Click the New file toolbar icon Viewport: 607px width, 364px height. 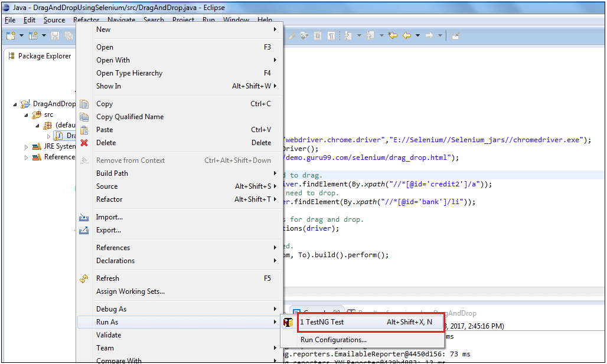click(x=11, y=36)
